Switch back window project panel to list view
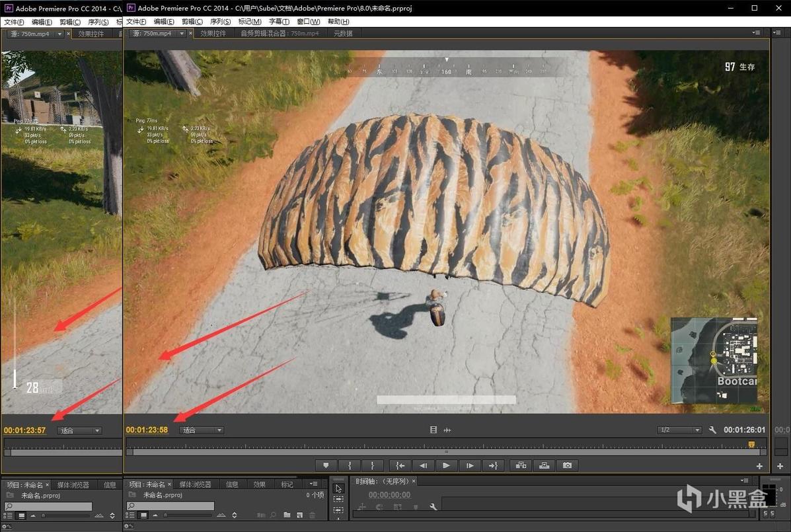 tap(7, 515)
